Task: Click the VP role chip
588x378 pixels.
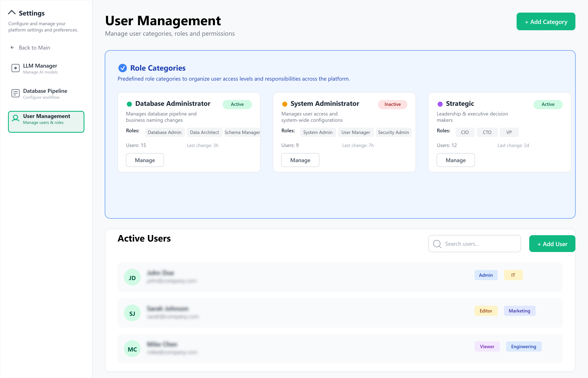Action: [x=509, y=133]
